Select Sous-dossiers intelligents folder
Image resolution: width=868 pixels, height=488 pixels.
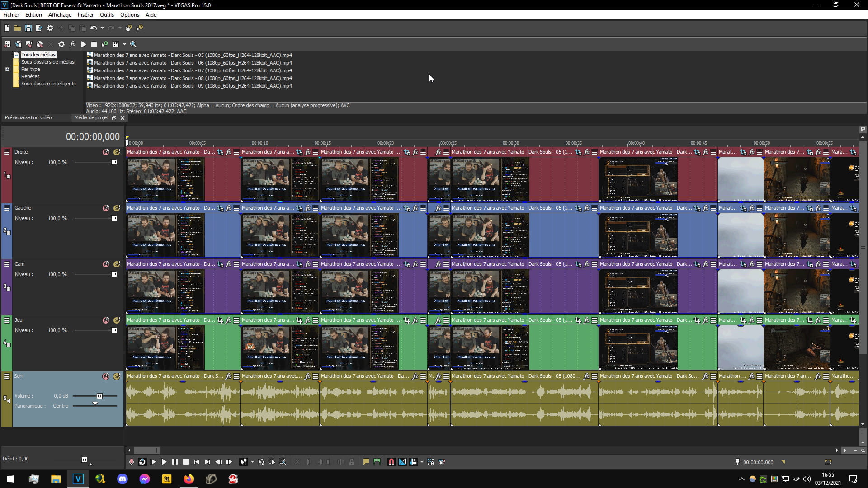point(48,84)
